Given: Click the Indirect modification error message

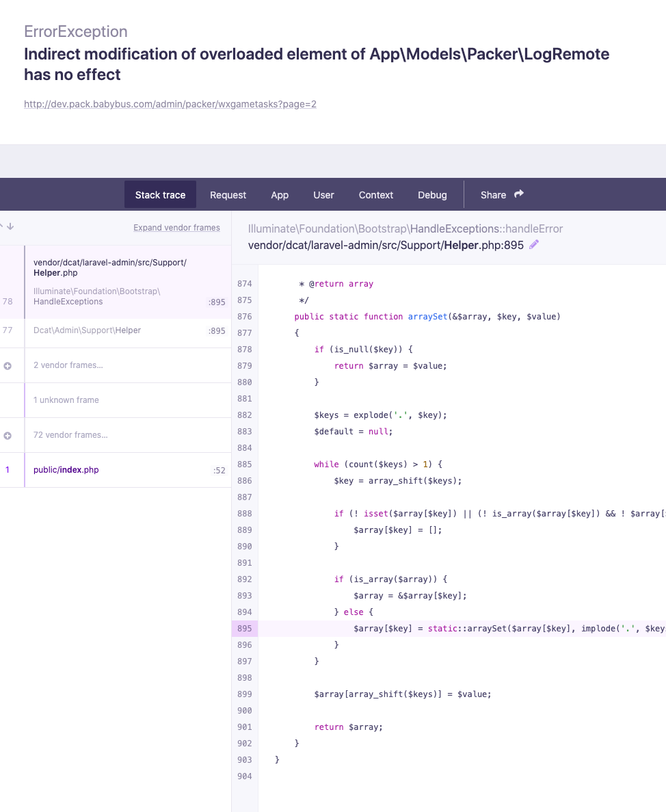Looking at the screenshot, I should (316, 64).
